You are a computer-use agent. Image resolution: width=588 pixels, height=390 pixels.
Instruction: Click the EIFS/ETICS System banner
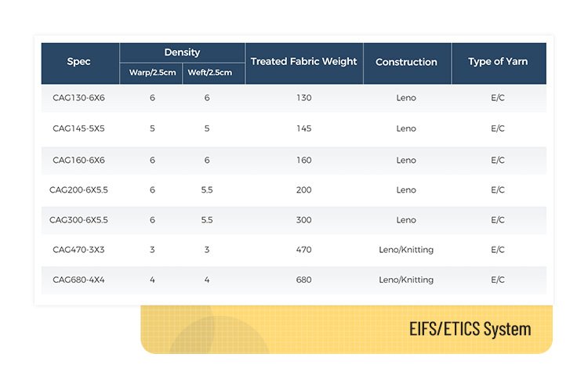(470, 329)
